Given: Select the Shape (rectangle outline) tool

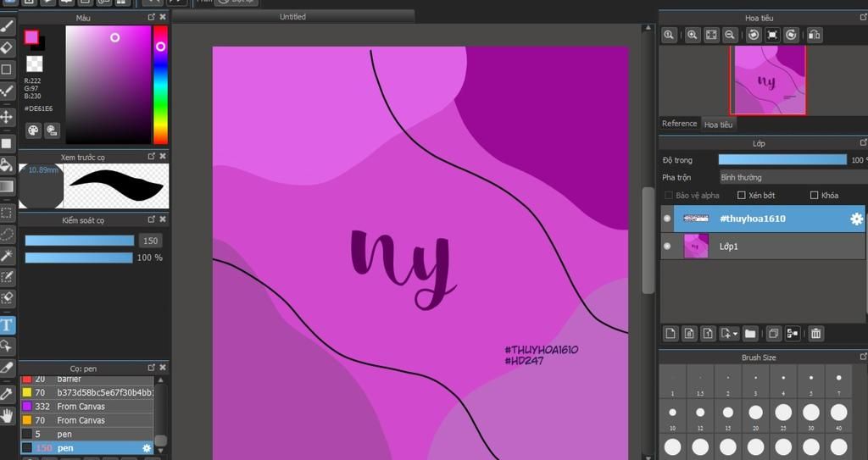Looking at the screenshot, I should tap(7, 69).
